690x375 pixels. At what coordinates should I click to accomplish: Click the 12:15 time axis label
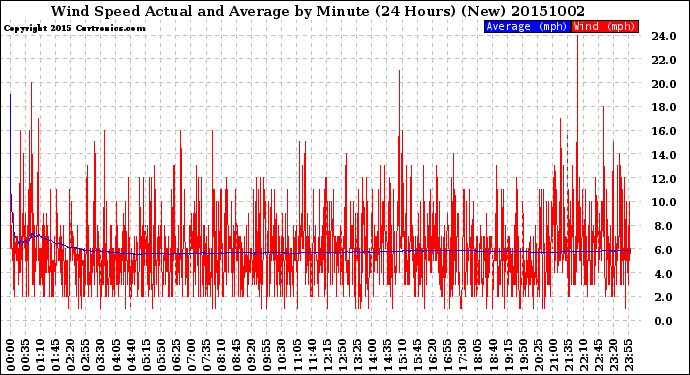pyautogui.click(x=327, y=355)
